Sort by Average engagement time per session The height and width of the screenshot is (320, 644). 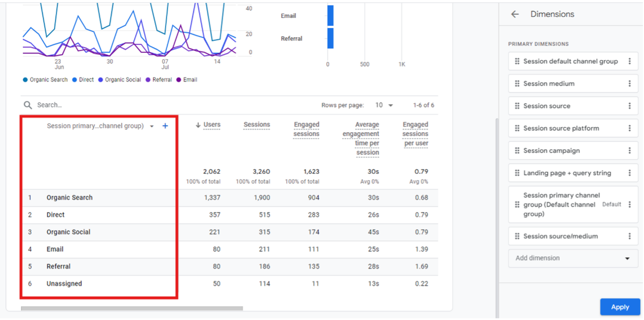pos(361,138)
